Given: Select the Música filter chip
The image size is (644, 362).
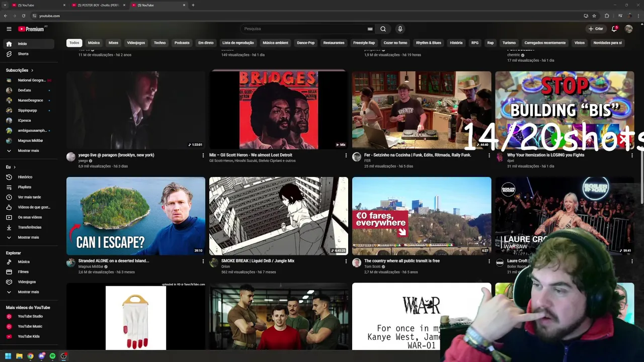Looking at the screenshot, I should (x=94, y=43).
